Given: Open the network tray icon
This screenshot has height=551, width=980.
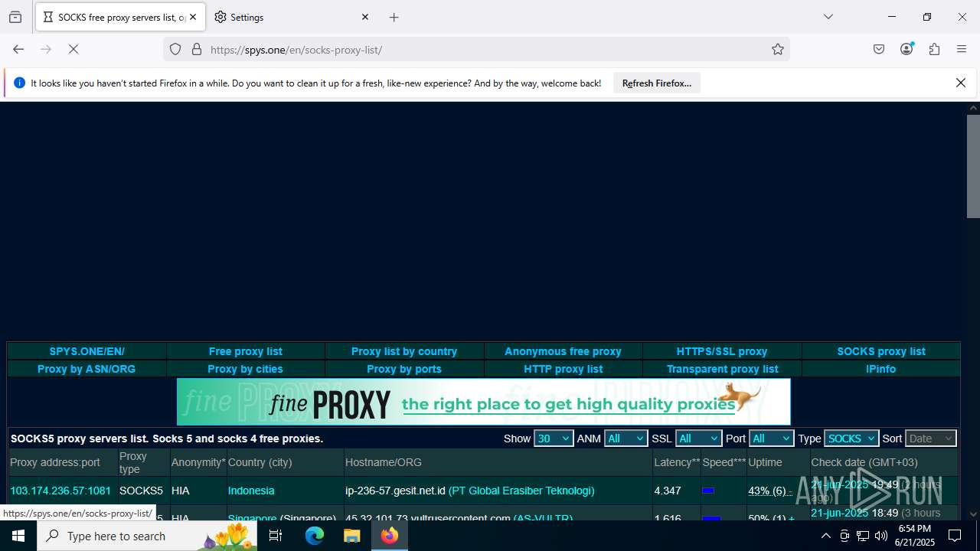Looking at the screenshot, I should point(863,536).
